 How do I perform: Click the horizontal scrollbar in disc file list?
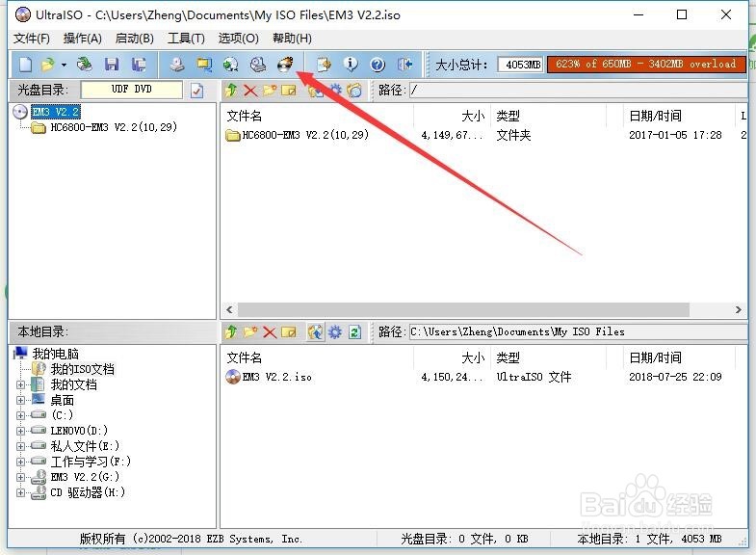click(463, 309)
